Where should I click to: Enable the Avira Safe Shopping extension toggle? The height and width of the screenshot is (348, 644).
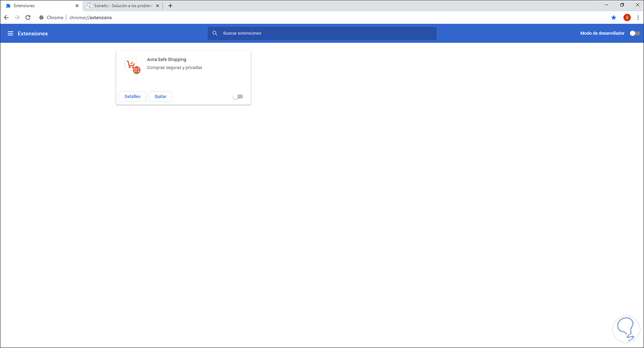[237, 96]
